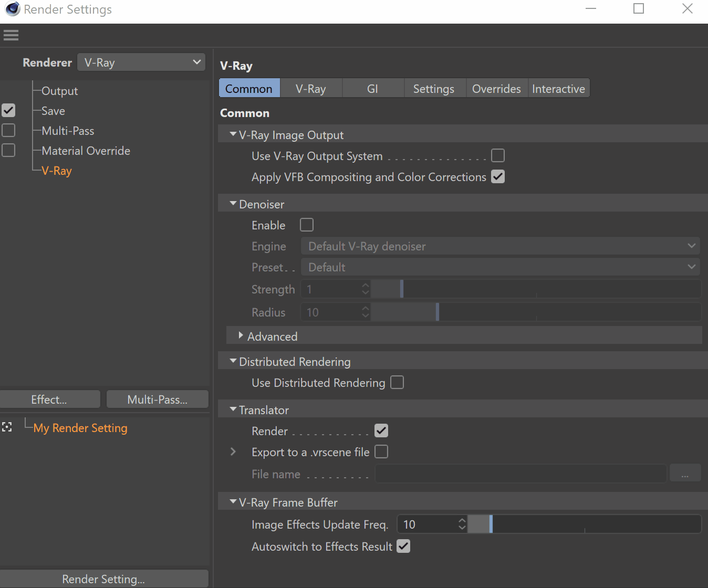Click the Radius stepper arrows

[x=366, y=312]
